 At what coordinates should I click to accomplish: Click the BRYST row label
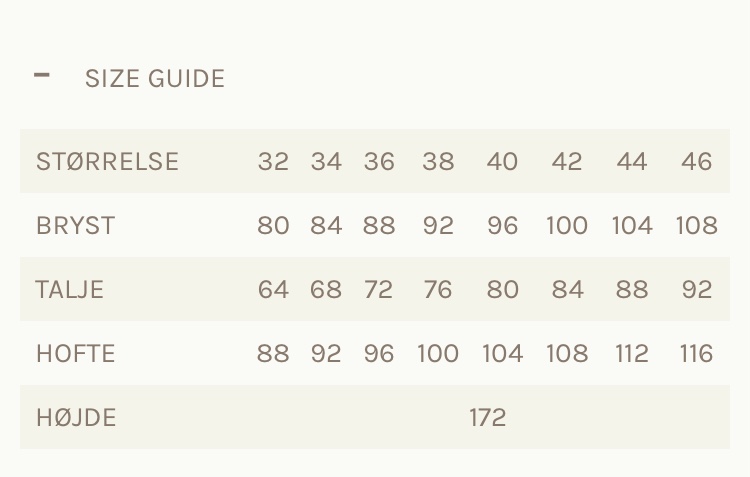click(x=76, y=225)
